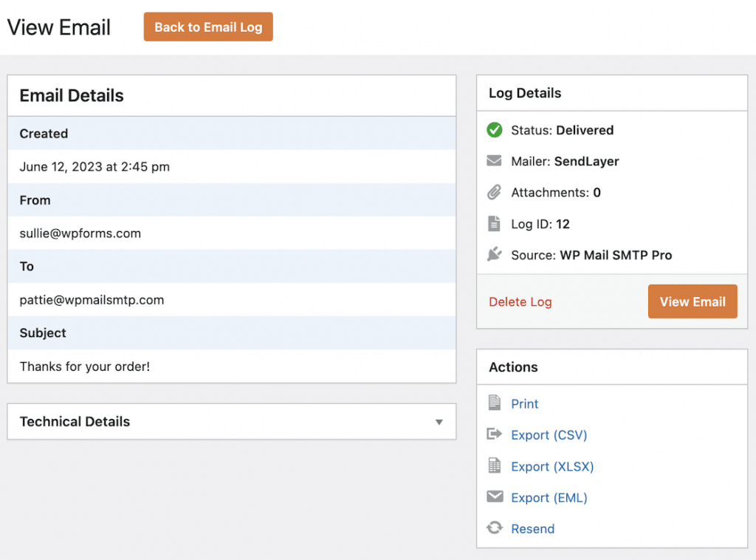
Task: Click the orange View Email button
Action: 693,301
